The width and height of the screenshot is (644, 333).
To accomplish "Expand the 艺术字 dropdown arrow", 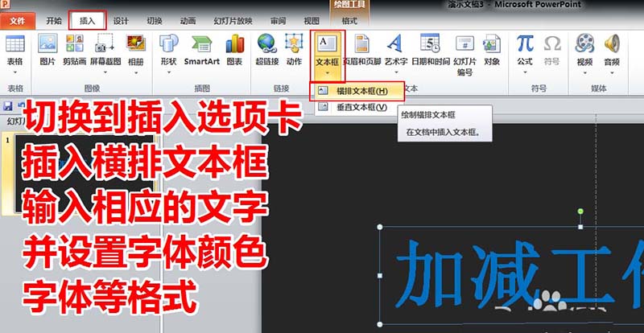I will pos(395,72).
